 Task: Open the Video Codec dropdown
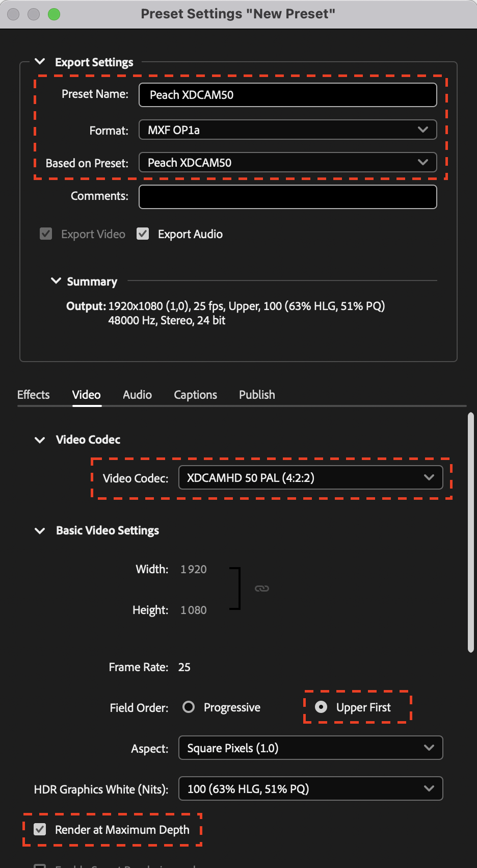(x=311, y=478)
